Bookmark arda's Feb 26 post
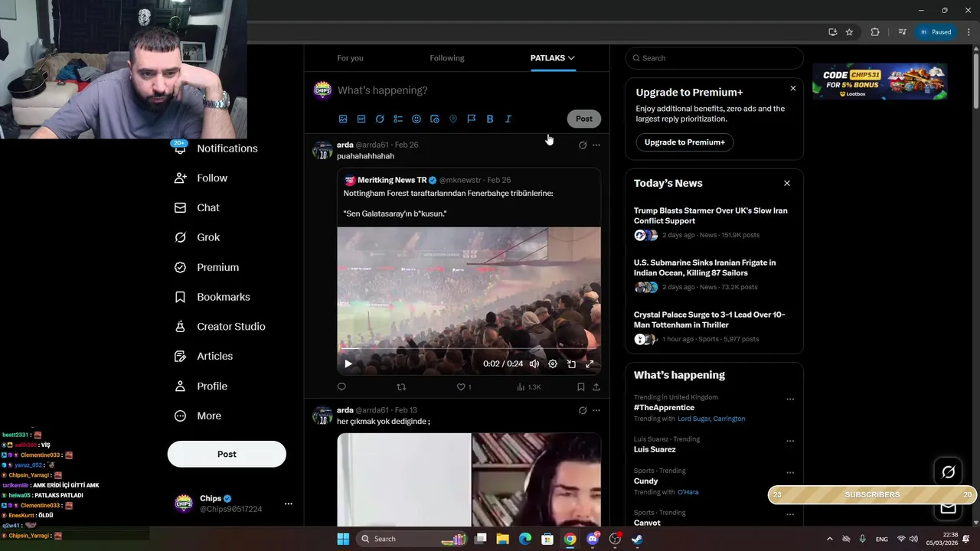Viewport: 980px width, 551px height. (581, 387)
